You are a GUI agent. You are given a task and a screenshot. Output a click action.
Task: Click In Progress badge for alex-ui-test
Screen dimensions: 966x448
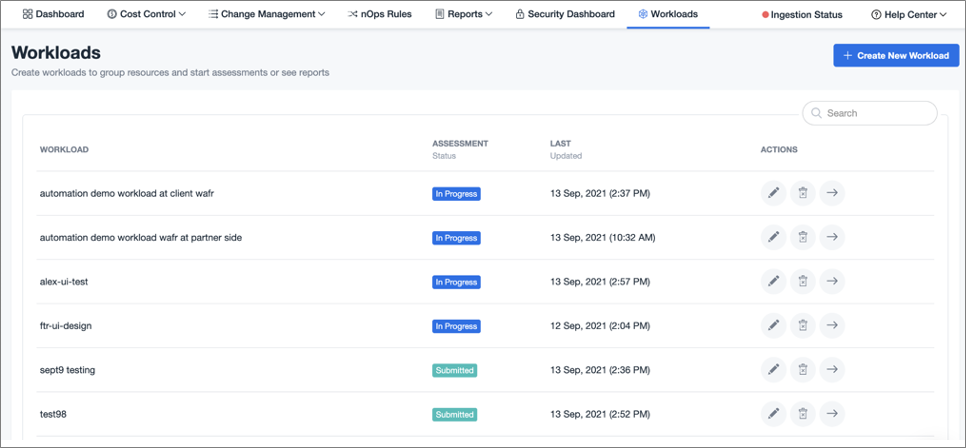456,282
